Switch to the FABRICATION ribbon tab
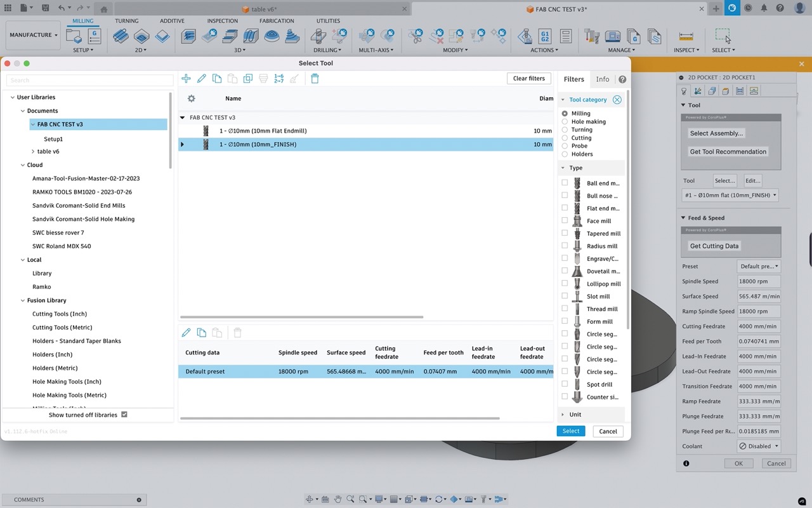812x508 pixels. (277, 21)
